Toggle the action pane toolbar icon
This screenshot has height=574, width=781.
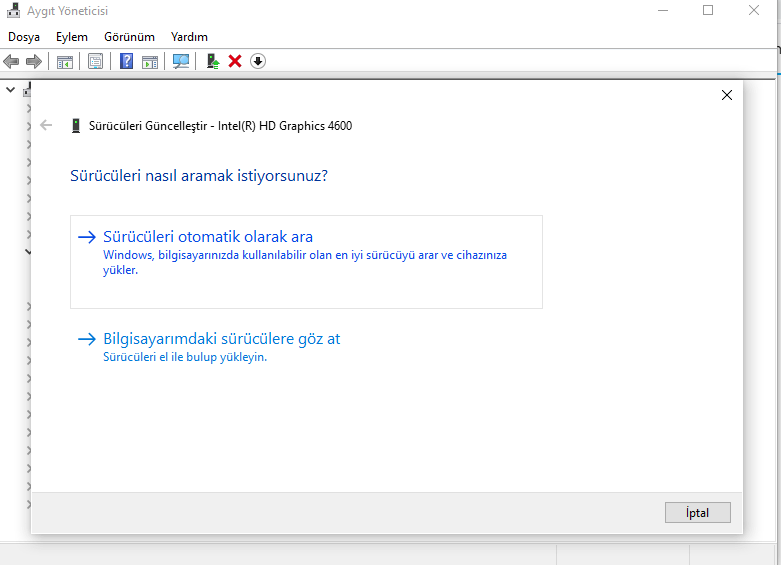150,62
